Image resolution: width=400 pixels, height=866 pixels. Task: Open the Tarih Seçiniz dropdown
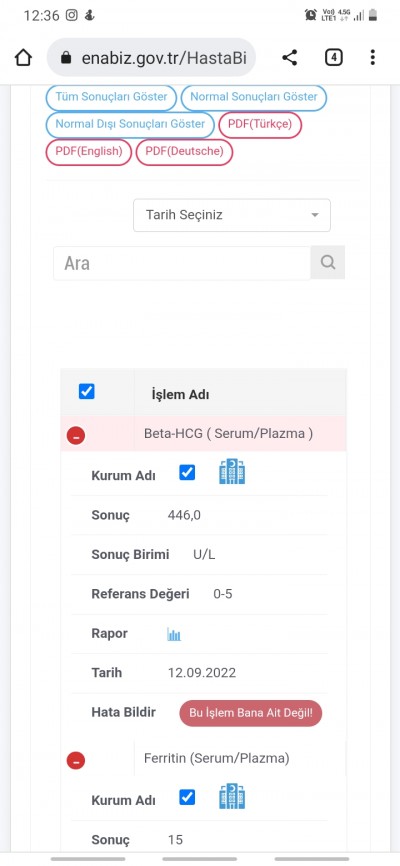tap(232, 215)
